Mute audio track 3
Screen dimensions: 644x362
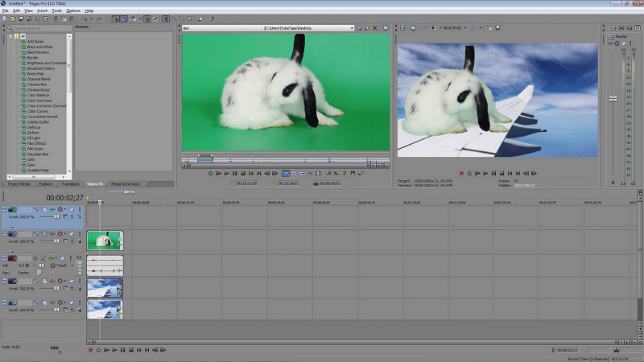[x=63, y=258]
